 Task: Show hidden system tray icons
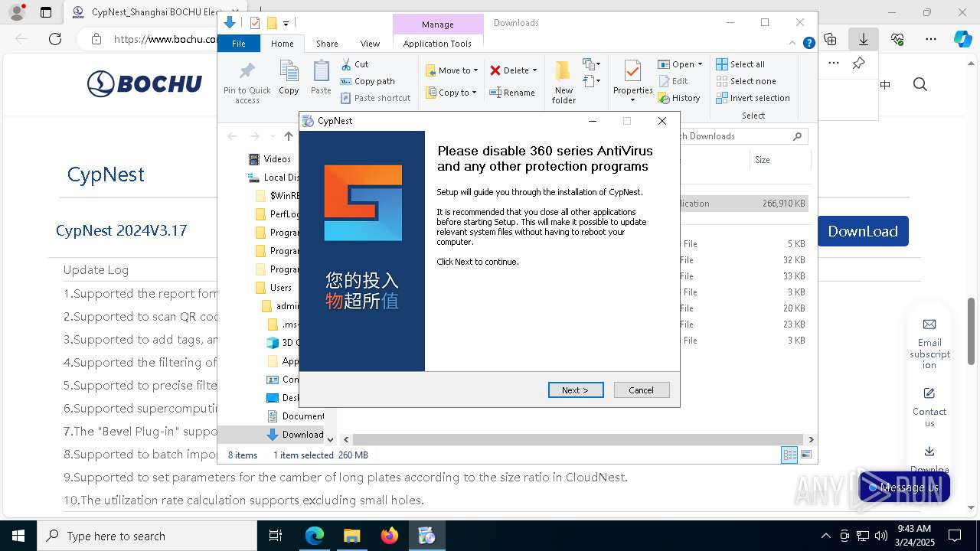point(825,536)
